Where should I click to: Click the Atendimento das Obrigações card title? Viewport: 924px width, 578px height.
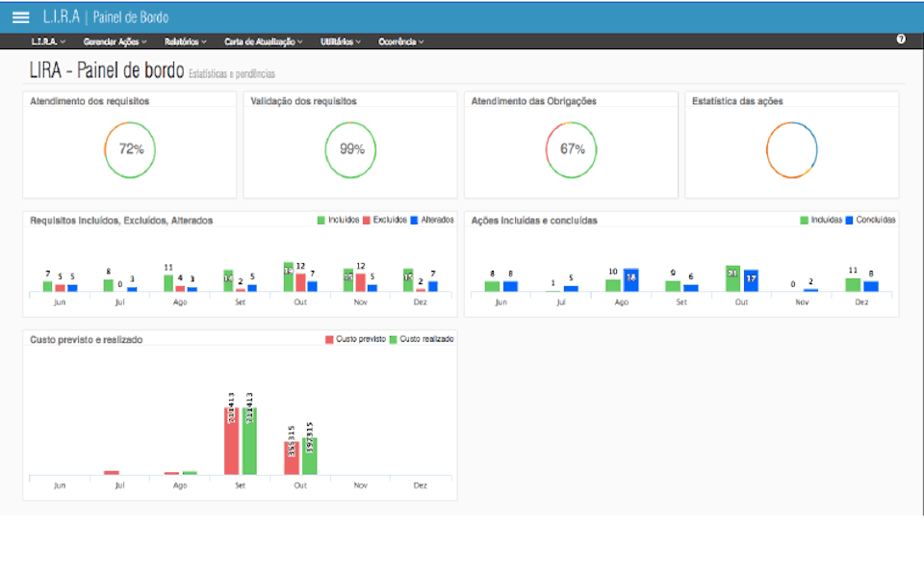tap(534, 101)
